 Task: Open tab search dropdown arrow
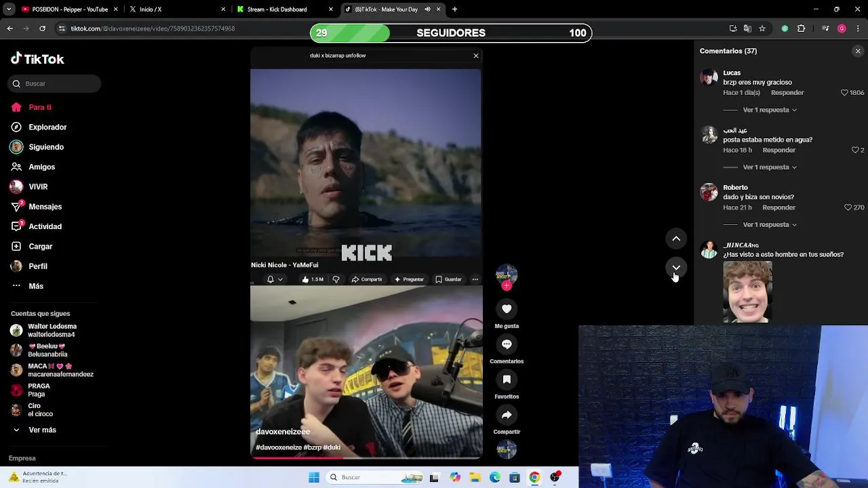9,9
